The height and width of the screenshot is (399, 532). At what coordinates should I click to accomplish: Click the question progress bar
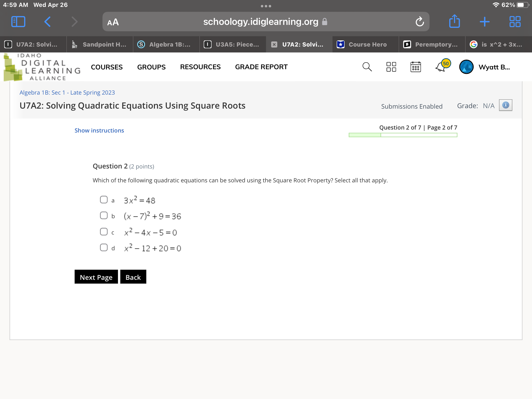[x=403, y=135]
